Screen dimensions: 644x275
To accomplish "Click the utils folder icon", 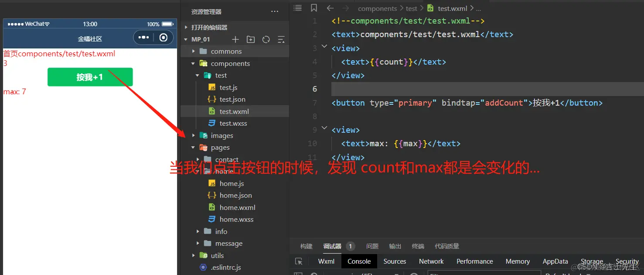I will click(x=203, y=255).
